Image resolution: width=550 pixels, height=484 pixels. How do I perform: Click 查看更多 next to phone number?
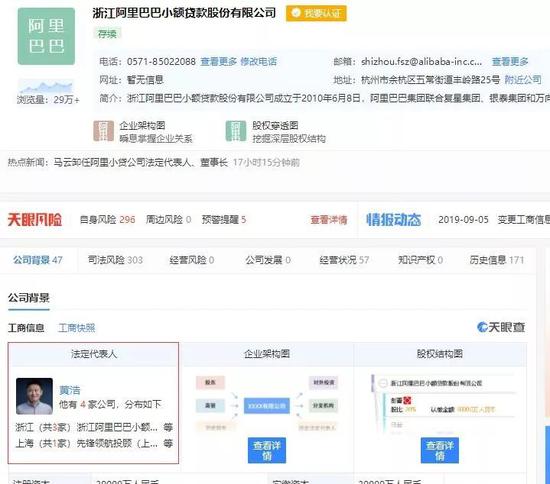219,62
